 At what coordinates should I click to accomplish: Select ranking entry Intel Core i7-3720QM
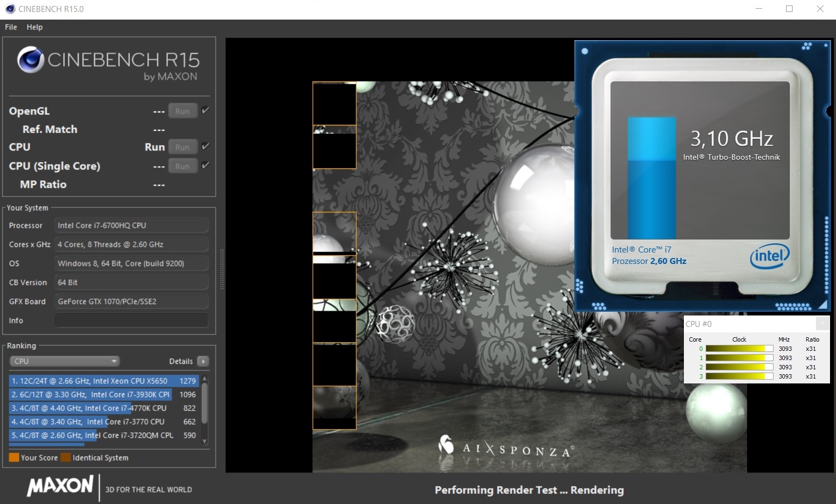(x=104, y=435)
